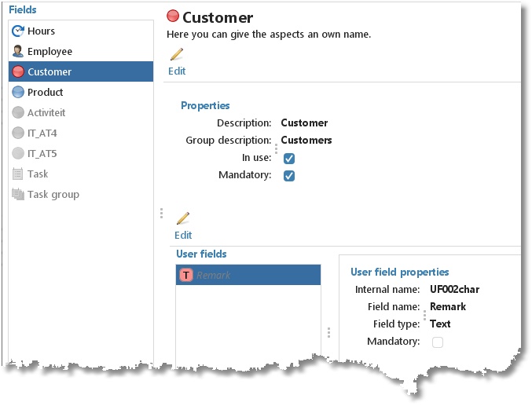Click the top Edit link under Customer
532x406 pixels.
177,71
